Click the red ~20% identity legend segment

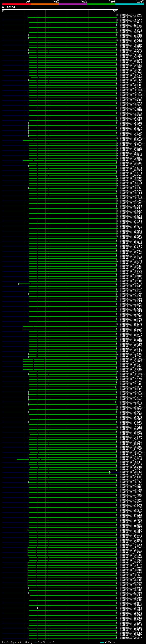tap(16, 4)
